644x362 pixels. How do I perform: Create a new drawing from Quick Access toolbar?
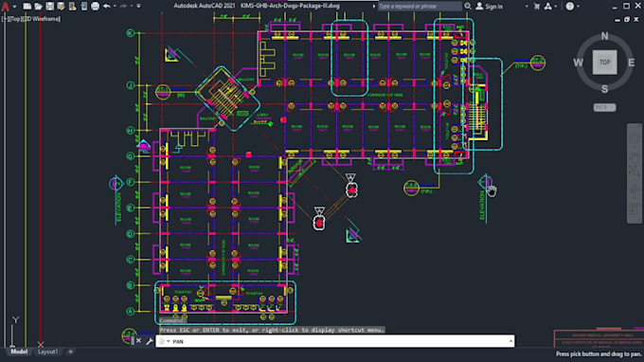coord(27,7)
